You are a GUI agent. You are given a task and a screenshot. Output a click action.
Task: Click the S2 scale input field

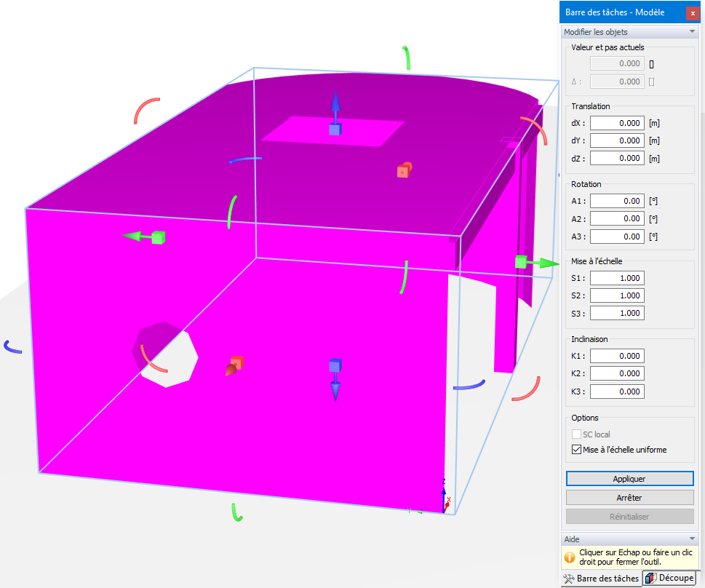click(x=617, y=295)
